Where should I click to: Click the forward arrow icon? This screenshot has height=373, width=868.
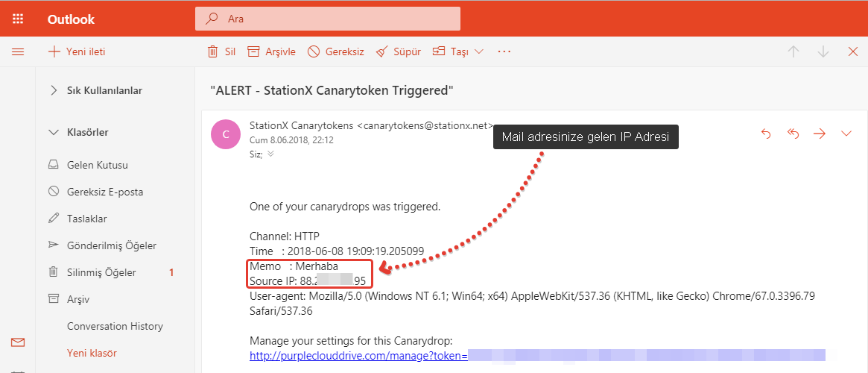(x=820, y=134)
